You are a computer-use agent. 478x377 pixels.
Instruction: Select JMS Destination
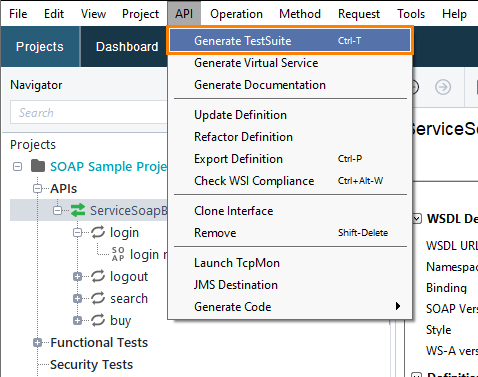[290, 285]
